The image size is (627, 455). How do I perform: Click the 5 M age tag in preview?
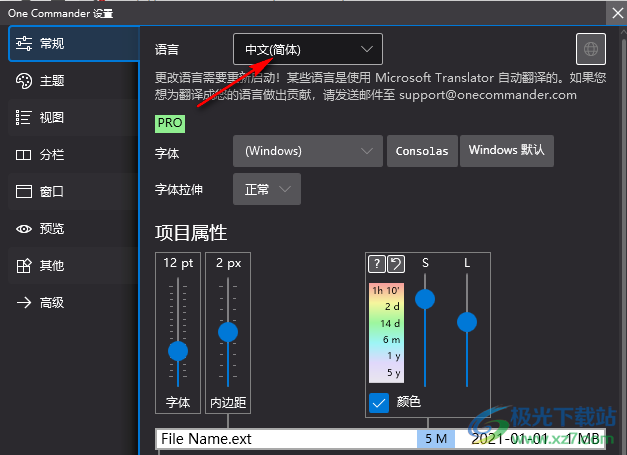(x=436, y=439)
